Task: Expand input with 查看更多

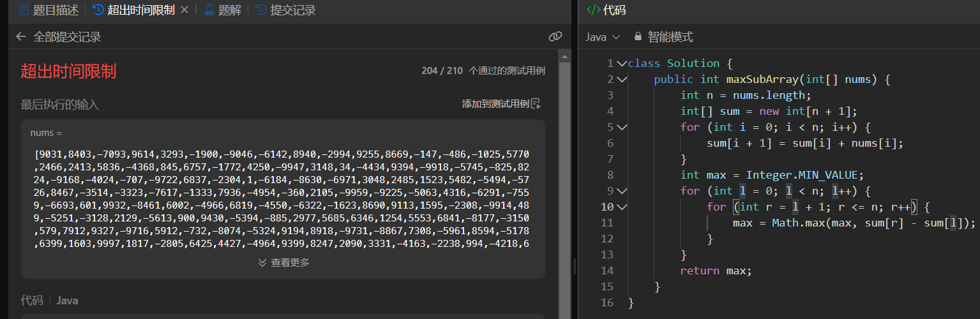Action: (x=284, y=262)
